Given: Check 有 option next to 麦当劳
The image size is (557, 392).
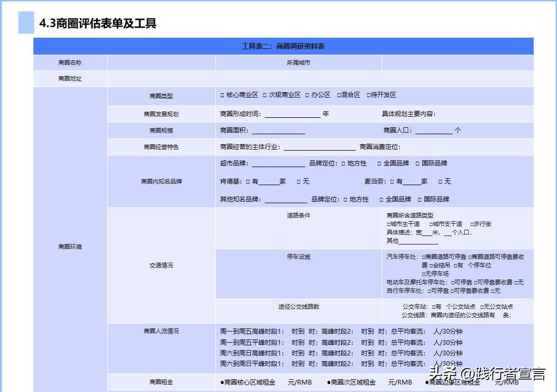Looking at the screenshot, I should (391, 181).
